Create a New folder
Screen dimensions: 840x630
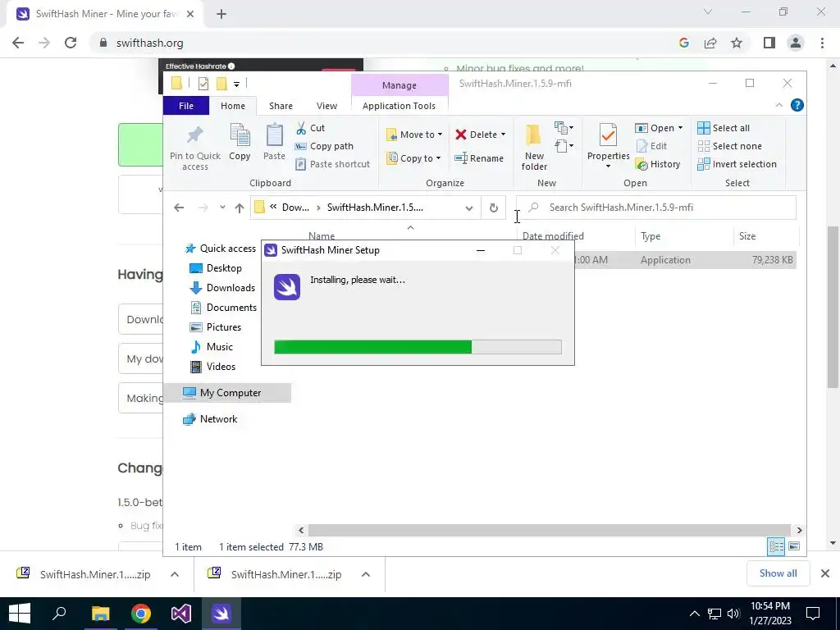(x=534, y=148)
